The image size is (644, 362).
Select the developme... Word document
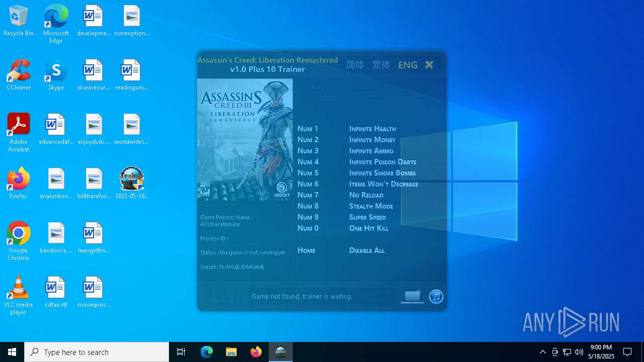(94, 21)
